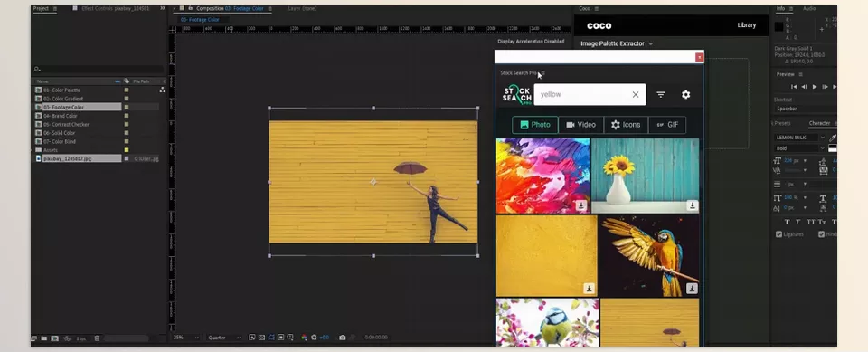868x352 pixels.
Task: Open the font size dropdown arrow
Action: coord(805,161)
